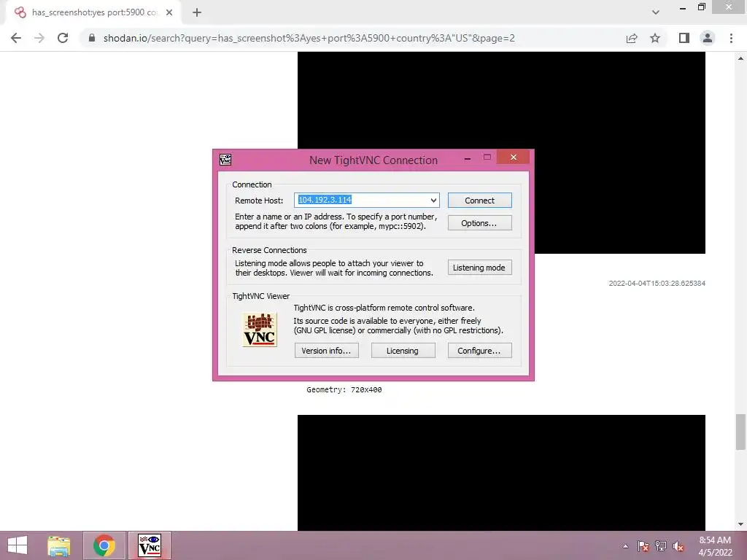Open network status tray icon
Image resolution: width=747 pixels, height=560 pixels.
[x=661, y=546]
